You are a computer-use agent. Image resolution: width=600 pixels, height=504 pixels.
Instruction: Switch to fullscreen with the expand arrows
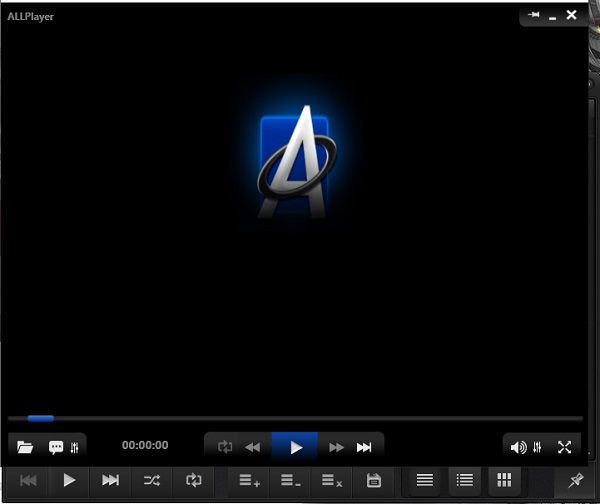point(564,447)
